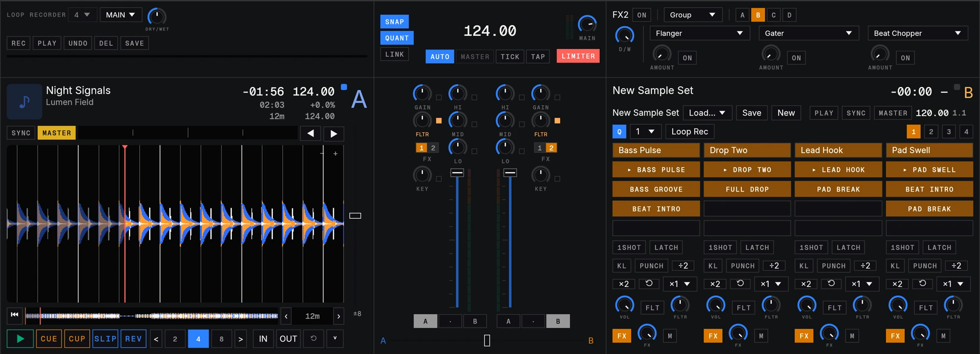Open the Loop Recorder MAIN source dropdown
Image resolution: width=980 pixels, height=354 pixels.
[x=121, y=15]
